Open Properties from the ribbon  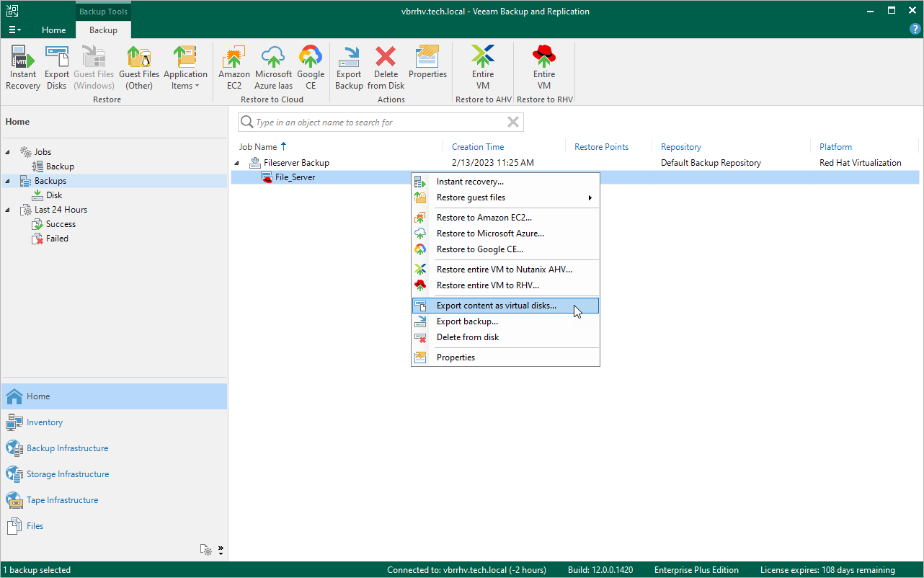(x=427, y=62)
